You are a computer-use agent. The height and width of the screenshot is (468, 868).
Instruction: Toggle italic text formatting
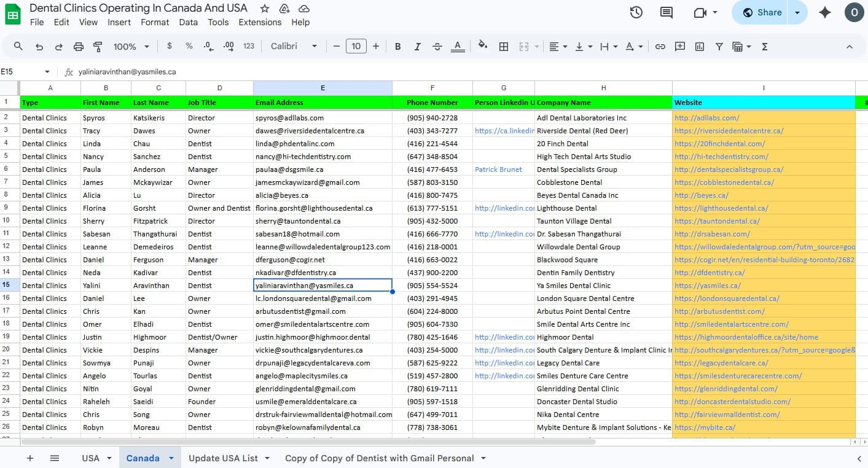point(418,47)
